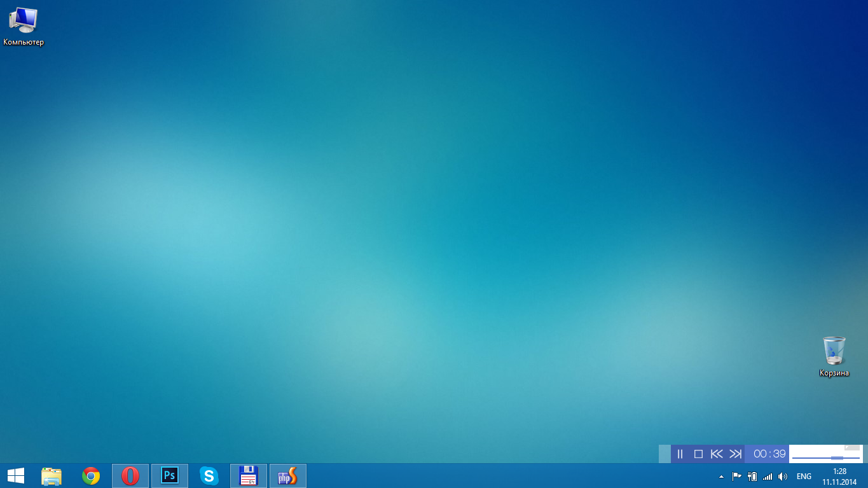The image size is (868, 488).
Task: Pause playback in the mini player
Action: pyautogui.click(x=680, y=454)
